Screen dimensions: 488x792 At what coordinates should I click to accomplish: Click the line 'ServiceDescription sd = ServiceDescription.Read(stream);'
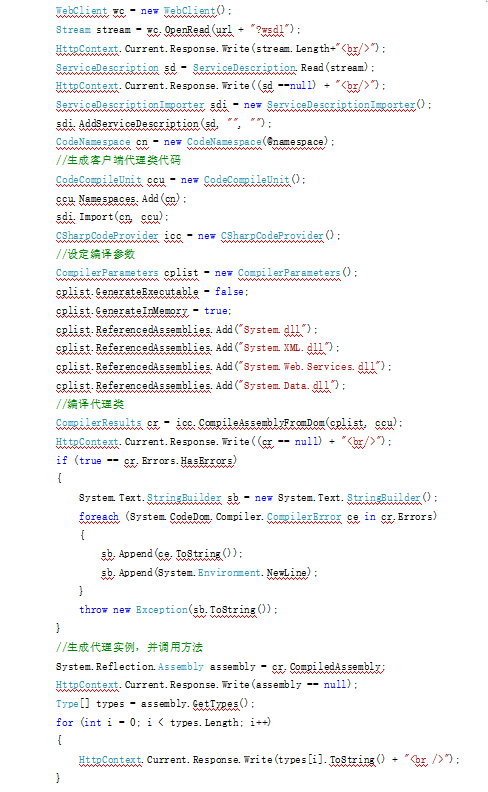click(215, 67)
